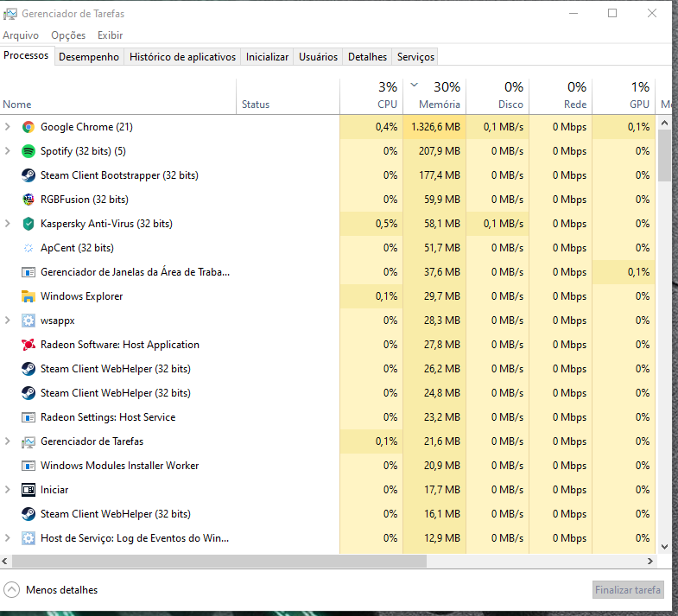Sort by the Nome column header
The height and width of the screenshot is (616, 678).
click(x=118, y=97)
